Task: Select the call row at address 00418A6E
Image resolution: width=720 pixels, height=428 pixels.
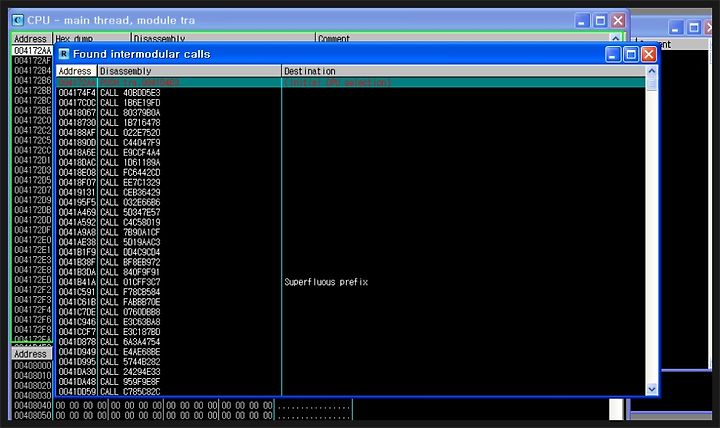Action: (x=351, y=152)
